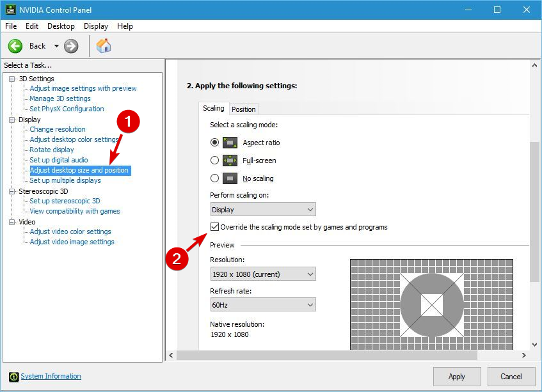Click the Stereoscopic 3D category label

coord(44,191)
